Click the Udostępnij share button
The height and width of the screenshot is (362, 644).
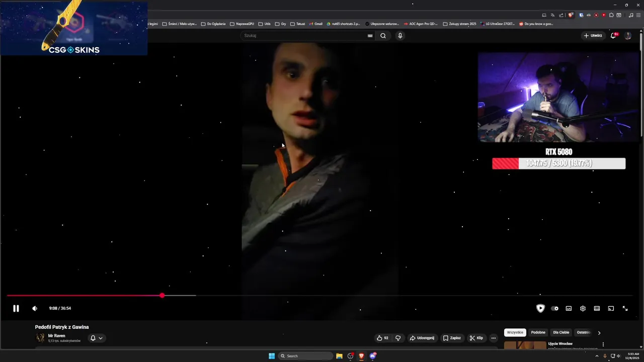422,338
